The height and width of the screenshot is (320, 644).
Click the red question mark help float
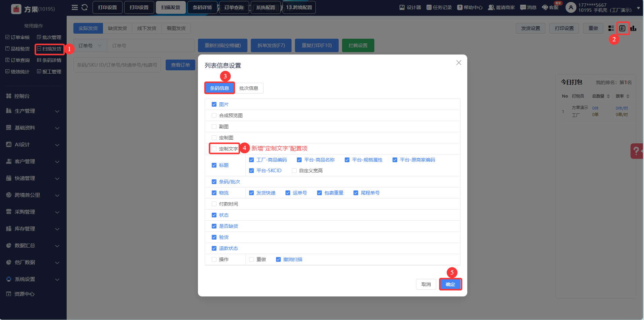pyautogui.click(x=637, y=151)
